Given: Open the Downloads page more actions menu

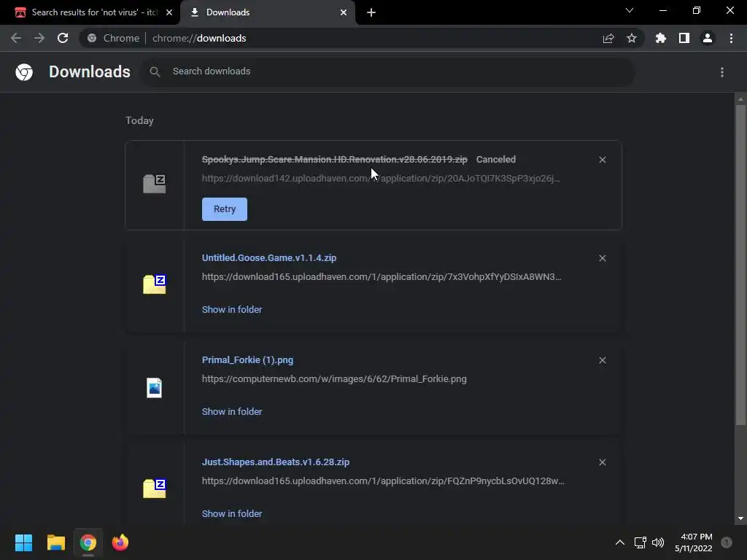Looking at the screenshot, I should (722, 72).
